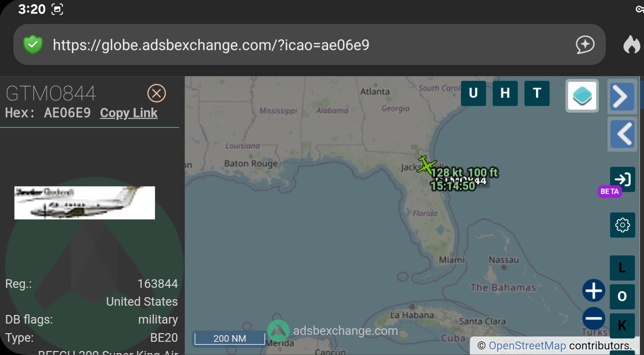Open the OpenStreetMap attribution link
The height and width of the screenshot is (355, 644).
point(527,346)
